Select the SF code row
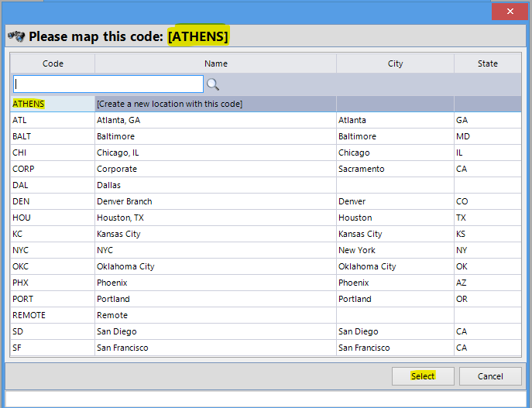Image resolution: width=532 pixels, height=408 pixels. tap(53, 348)
